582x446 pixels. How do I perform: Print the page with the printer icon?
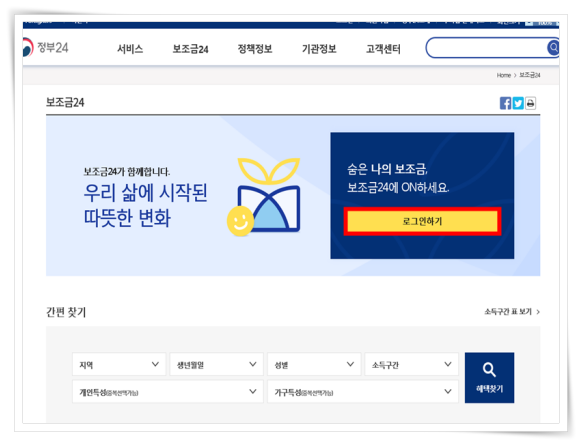tap(531, 103)
